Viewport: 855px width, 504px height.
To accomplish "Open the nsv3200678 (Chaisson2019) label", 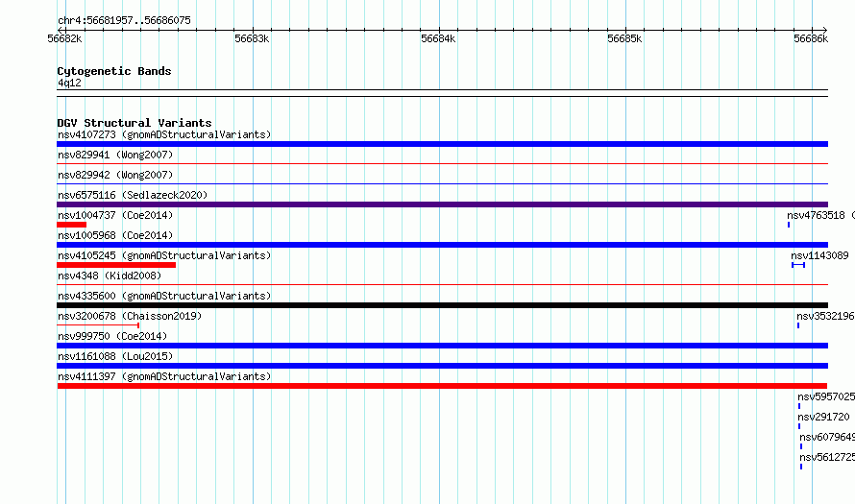I will [130, 316].
